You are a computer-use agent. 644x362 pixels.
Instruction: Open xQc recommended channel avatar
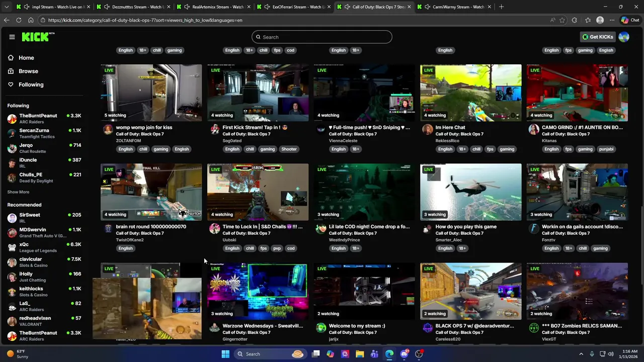12,247
